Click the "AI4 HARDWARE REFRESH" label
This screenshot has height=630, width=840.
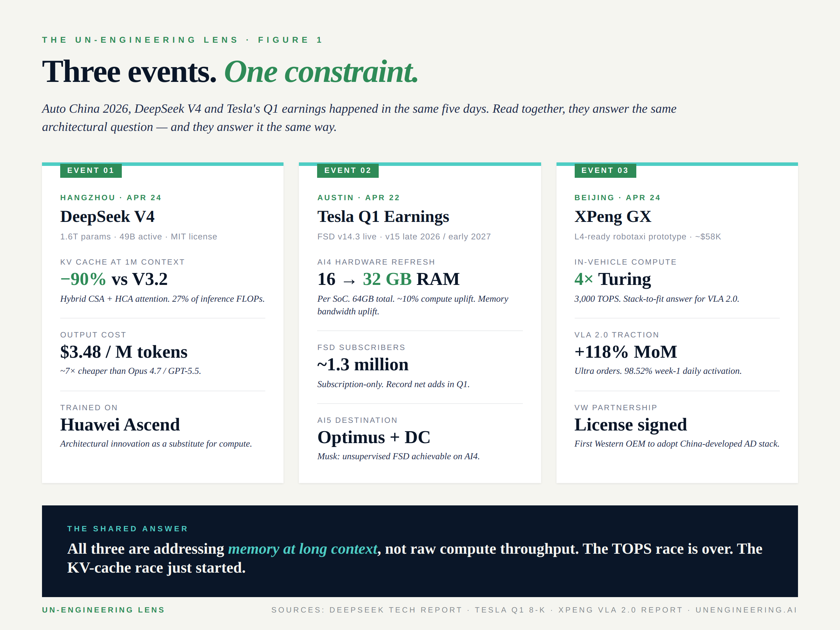click(x=376, y=262)
